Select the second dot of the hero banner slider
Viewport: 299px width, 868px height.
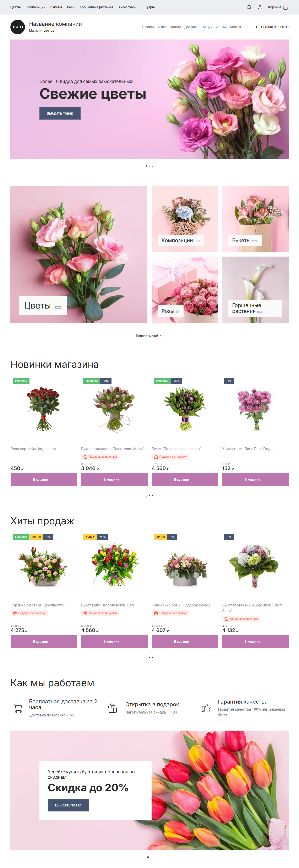coord(149,166)
